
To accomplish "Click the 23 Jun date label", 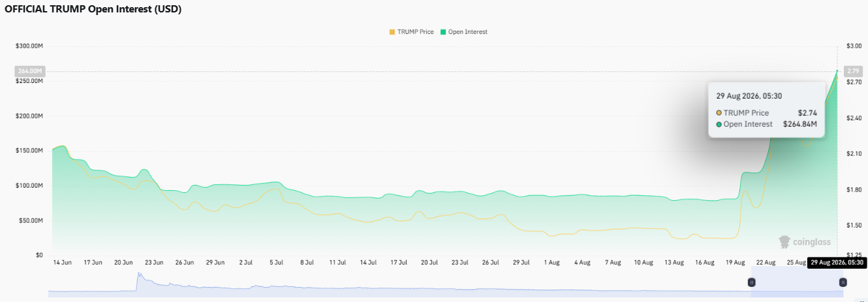I will [x=154, y=262].
